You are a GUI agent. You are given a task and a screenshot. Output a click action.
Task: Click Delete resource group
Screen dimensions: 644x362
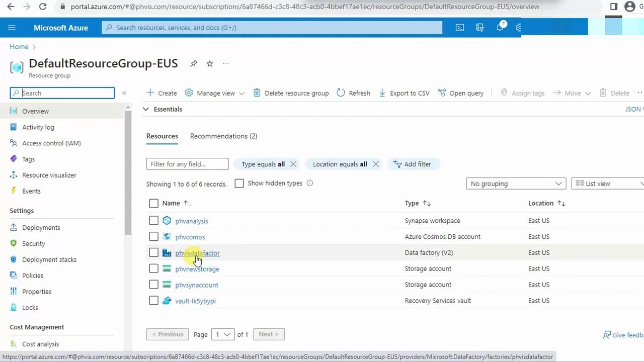tap(291, 93)
